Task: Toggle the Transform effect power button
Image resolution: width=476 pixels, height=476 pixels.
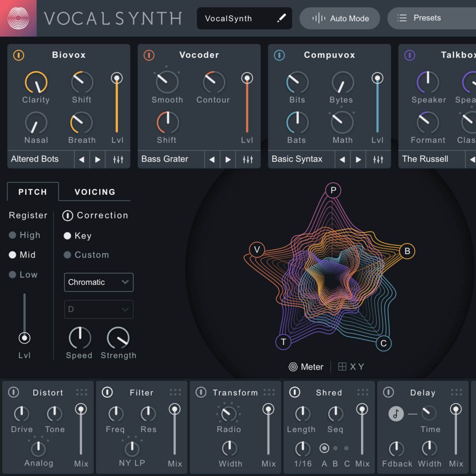Action: (201, 392)
